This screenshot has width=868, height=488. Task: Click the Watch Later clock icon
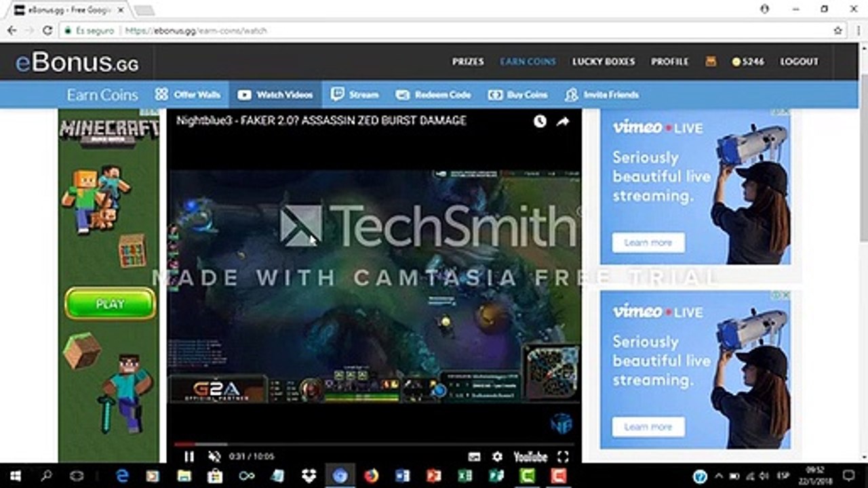540,121
